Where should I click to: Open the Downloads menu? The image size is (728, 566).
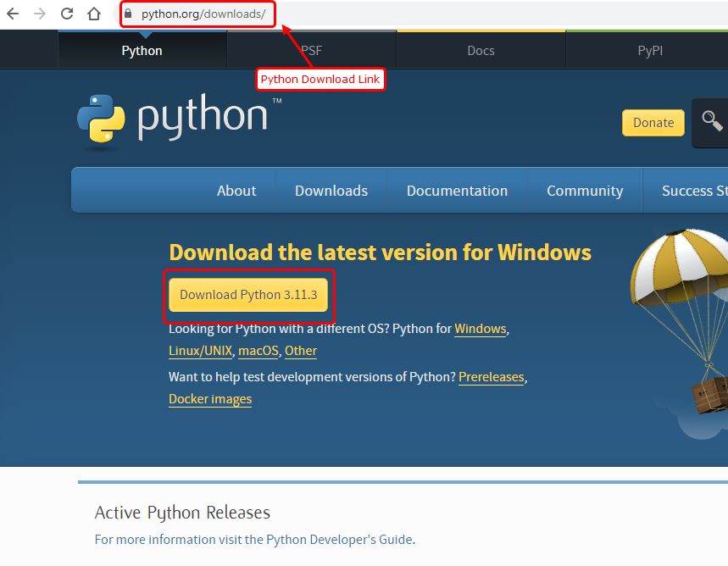click(x=331, y=191)
